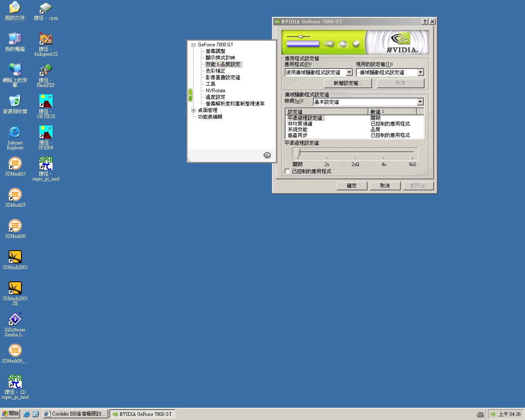525x420 pixels.
Task: Select 影像重疊設定值 tree item
Action: [223, 78]
